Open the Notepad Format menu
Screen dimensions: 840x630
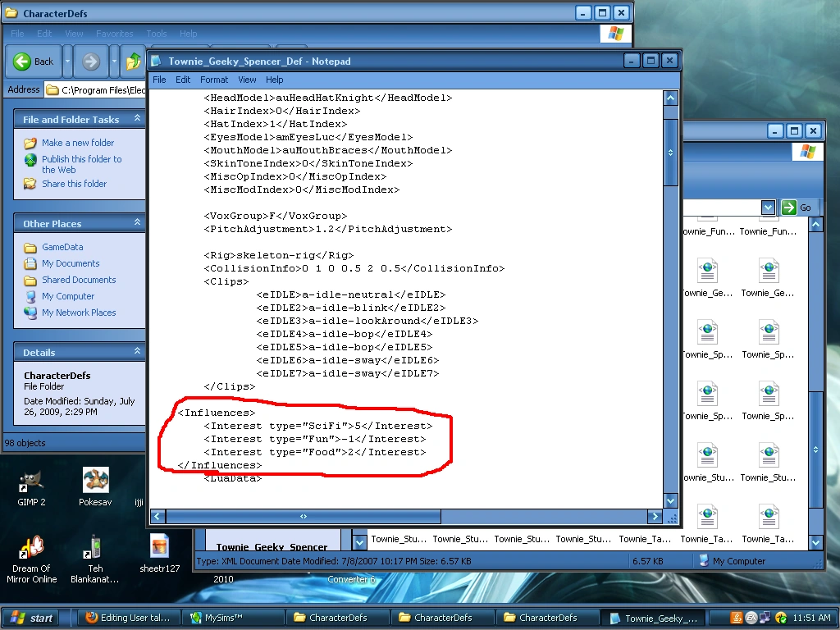(214, 80)
